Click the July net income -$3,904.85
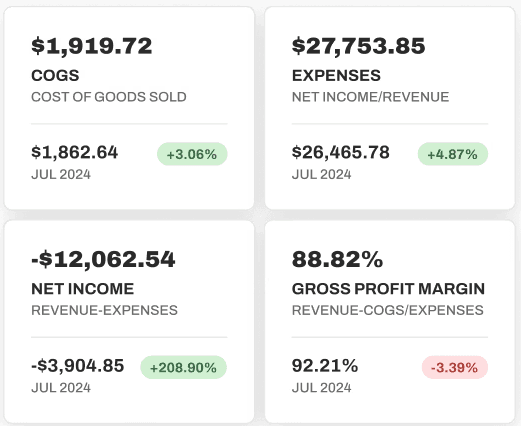This screenshot has height=426, width=521. click(78, 366)
